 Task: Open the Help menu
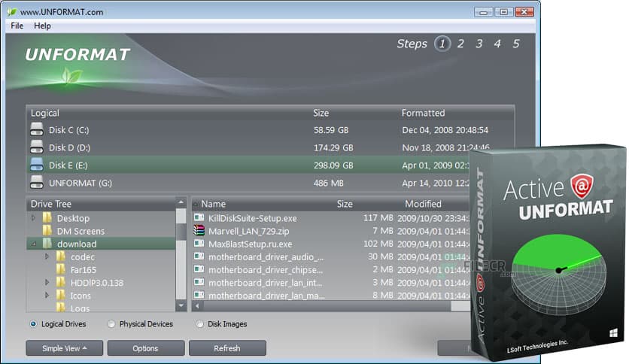(x=42, y=26)
